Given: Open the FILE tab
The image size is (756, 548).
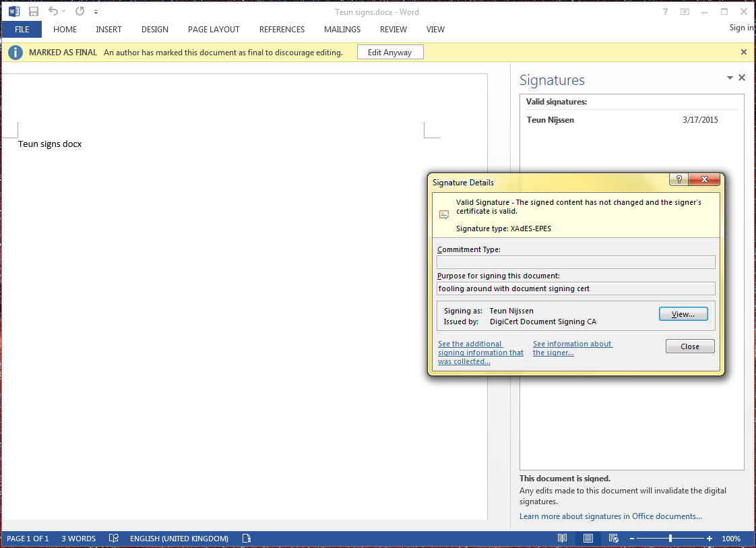Looking at the screenshot, I should click(x=22, y=29).
